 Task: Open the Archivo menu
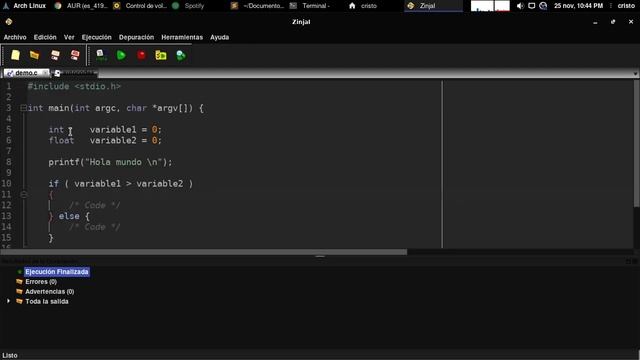coord(15,37)
